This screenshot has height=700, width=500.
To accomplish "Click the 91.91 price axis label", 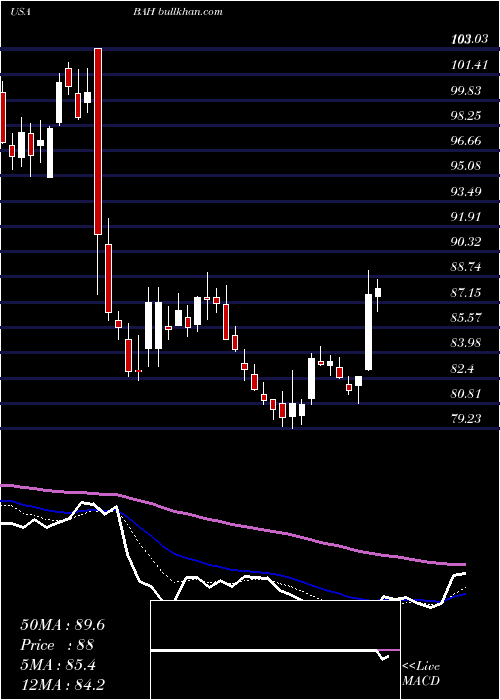I will 467,217.
